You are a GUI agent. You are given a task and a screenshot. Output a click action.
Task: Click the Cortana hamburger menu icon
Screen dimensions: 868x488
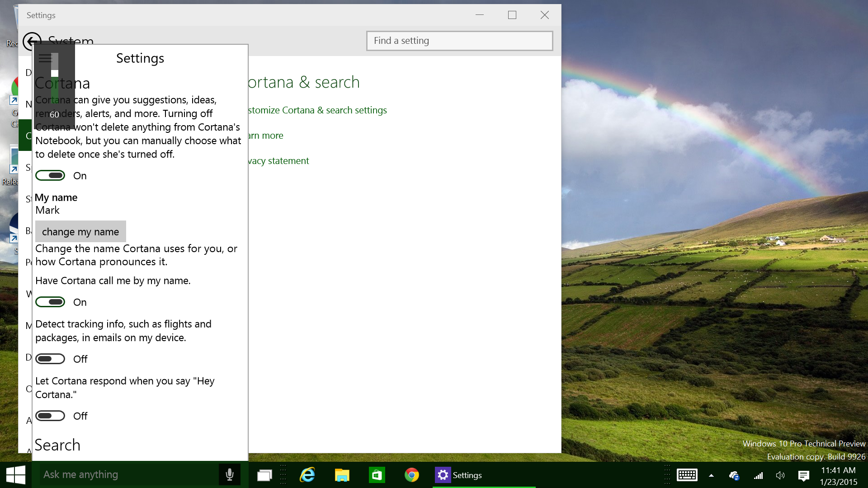coord(45,58)
